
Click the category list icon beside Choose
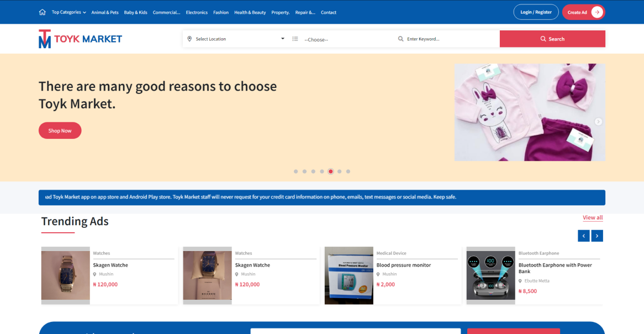pyautogui.click(x=295, y=39)
